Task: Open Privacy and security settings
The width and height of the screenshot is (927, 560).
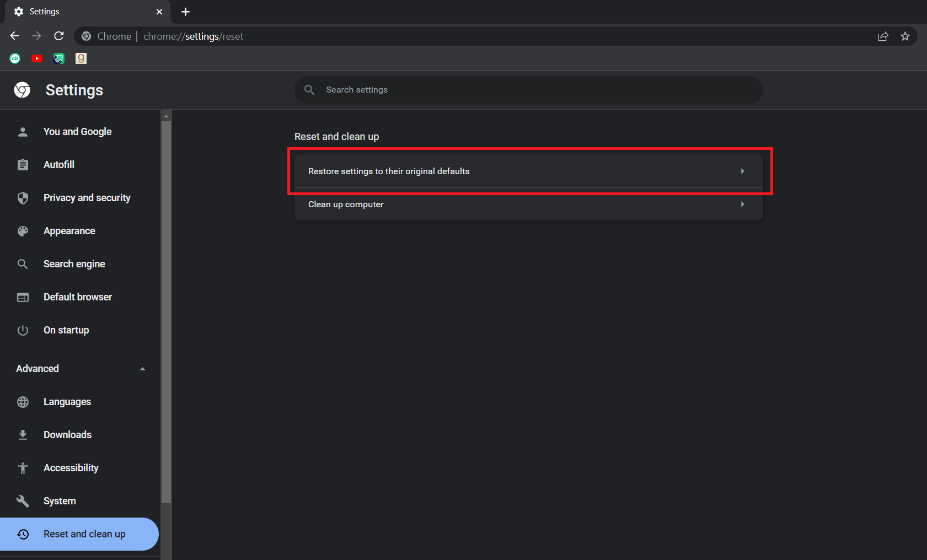Action: click(79, 198)
